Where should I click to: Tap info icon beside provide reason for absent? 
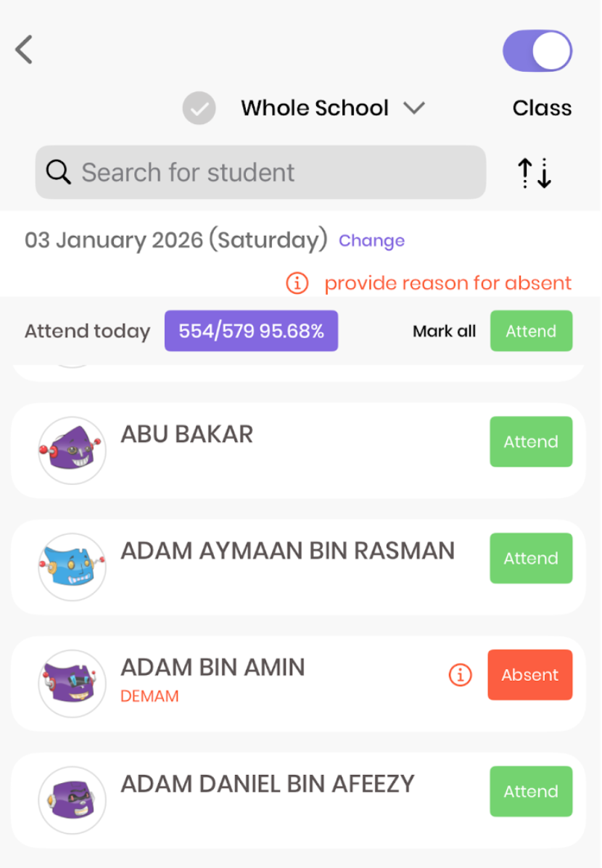(x=297, y=283)
